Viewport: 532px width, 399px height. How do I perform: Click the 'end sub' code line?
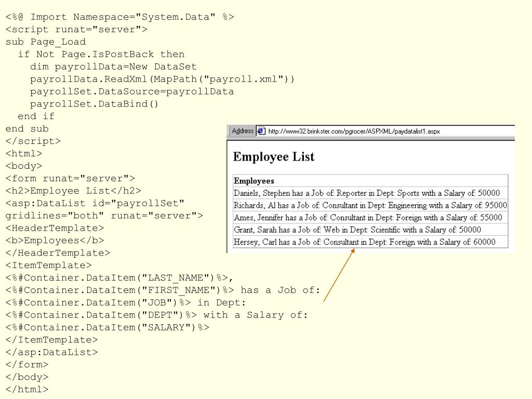pyautogui.click(x=27, y=129)
